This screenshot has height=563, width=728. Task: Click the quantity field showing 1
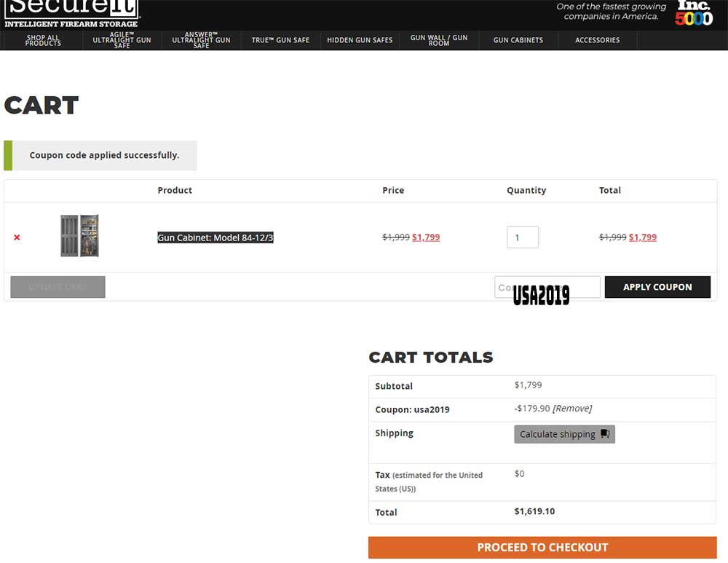pos(523,237)
